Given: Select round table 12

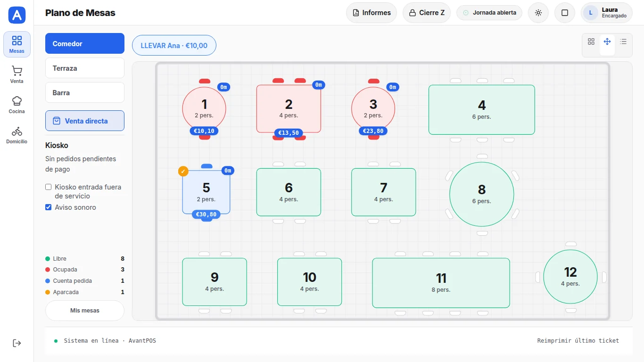Looking at the screenshot, I should click(x=570, y=277).
